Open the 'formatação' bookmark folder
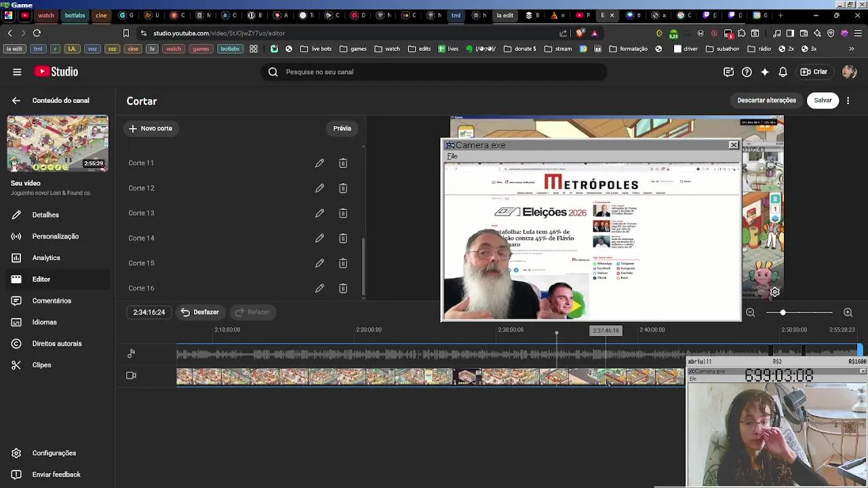The width and height of the screenshot is (868, 488). (x=629, y=49)
